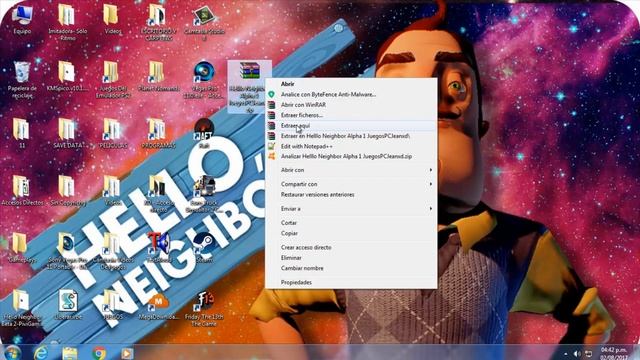Show hidden system tray icons
Viewport: 640px width, 360px height.
click(566, 354)
